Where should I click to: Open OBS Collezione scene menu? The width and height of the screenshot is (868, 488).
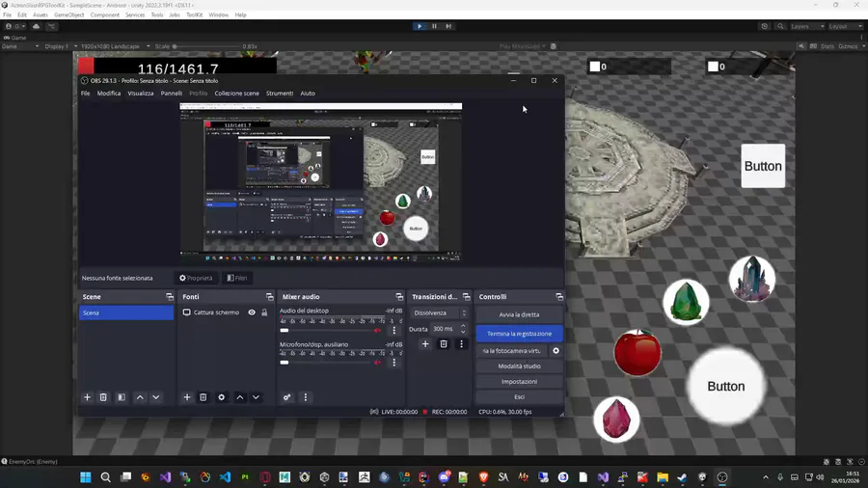[x=237, y=94]
